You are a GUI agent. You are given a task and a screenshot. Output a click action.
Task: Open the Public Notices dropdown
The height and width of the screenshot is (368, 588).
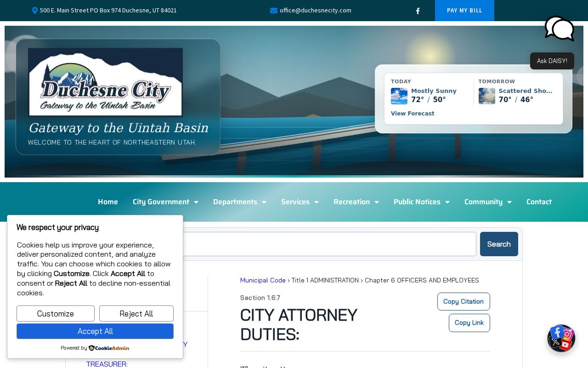pos(422,202)
